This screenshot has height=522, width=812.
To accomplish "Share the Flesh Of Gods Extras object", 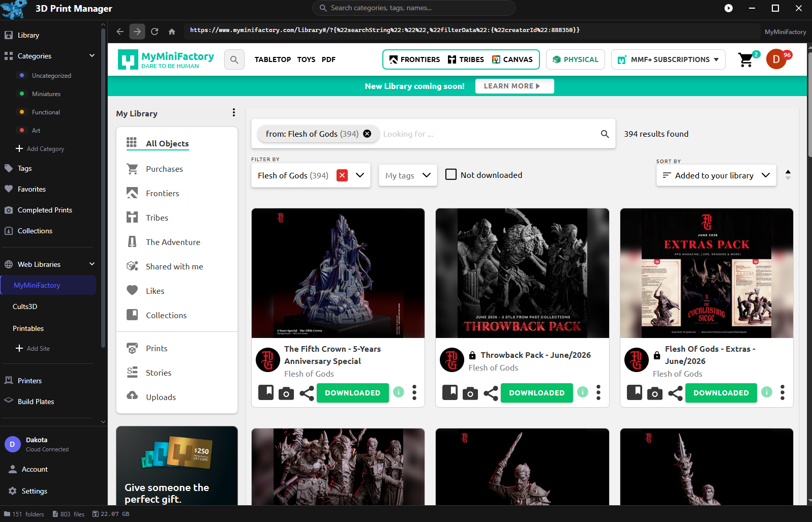I will [x=675, y=393].
